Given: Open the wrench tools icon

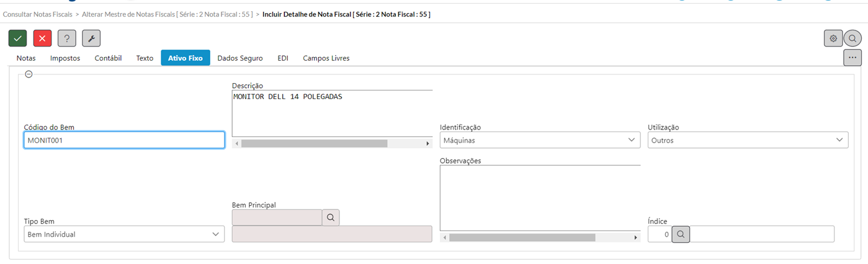Looking at the screenshot, I should click(91, 38).
